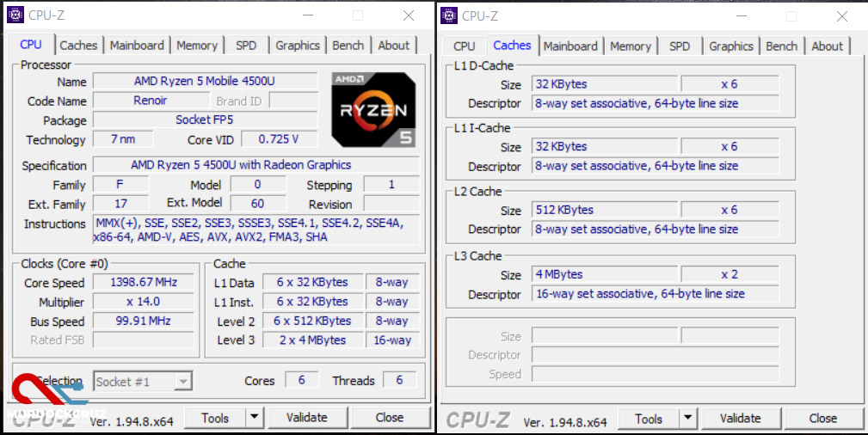Click the Ext. Model value 60
Viewport: 868px width, 435px height.
[x=258, y=204]
